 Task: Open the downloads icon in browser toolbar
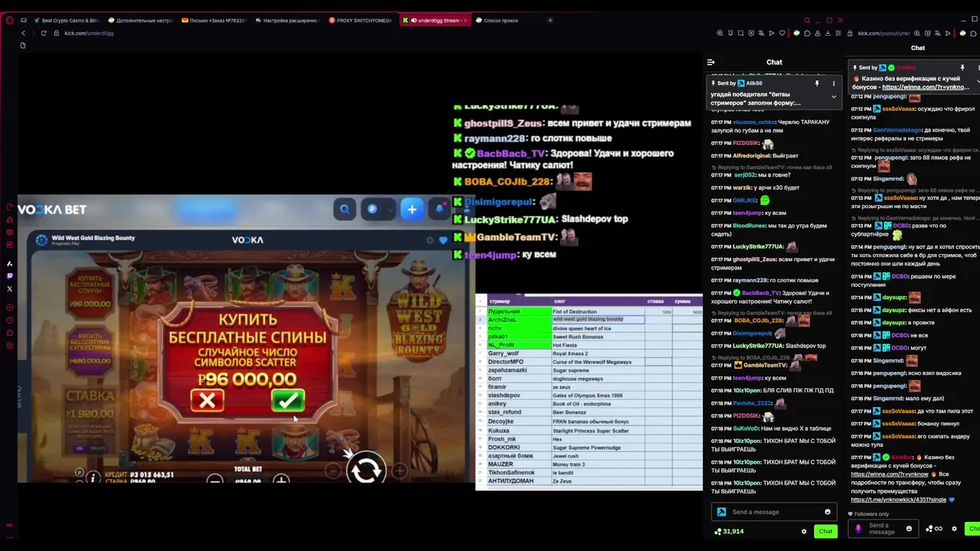[x=828, y=33]
